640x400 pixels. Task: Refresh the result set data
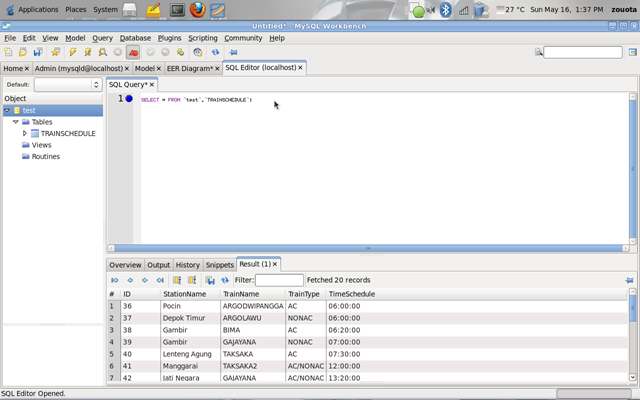pos(225,280)
